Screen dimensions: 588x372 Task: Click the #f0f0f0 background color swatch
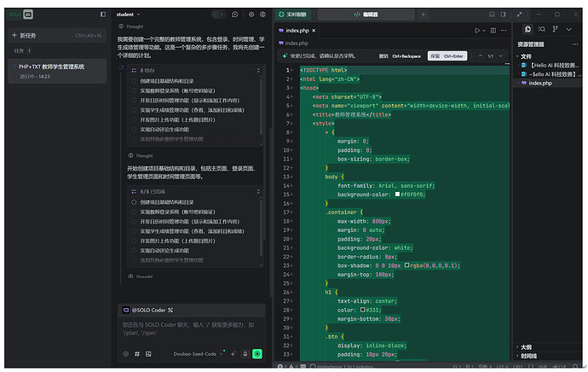click(397, 195)
